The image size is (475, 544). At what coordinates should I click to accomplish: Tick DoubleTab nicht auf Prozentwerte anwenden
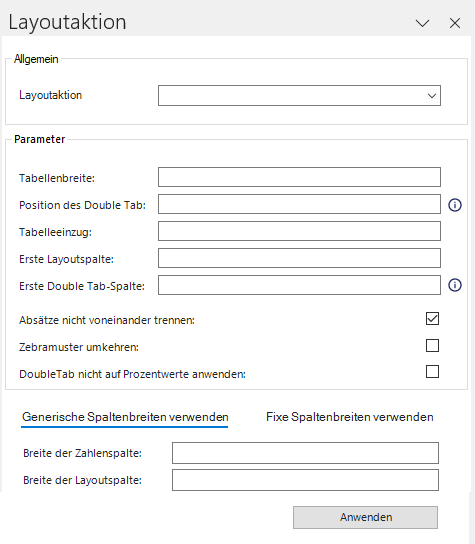(x=432, y=372)
